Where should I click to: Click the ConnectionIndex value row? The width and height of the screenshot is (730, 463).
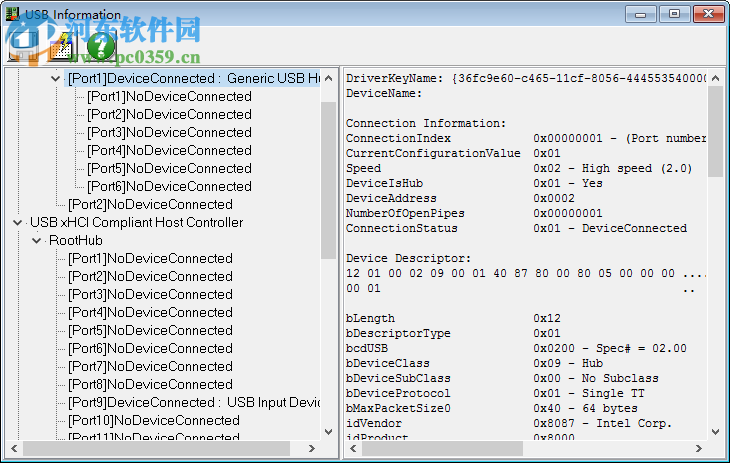click(526, 138)
